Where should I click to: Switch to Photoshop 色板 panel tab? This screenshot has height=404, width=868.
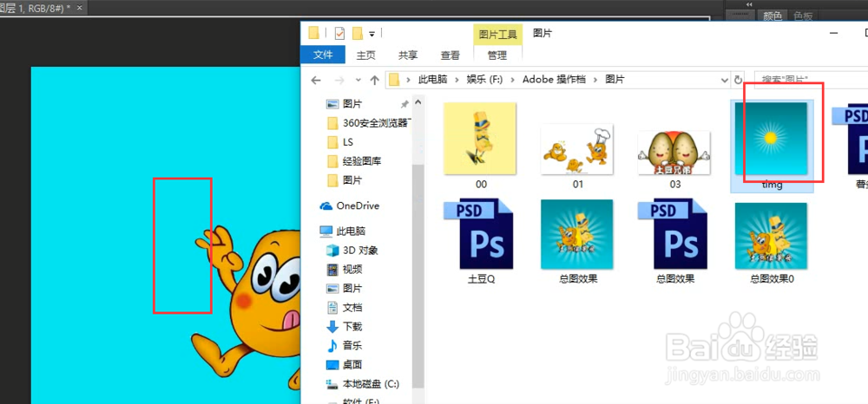pos(802,16)
